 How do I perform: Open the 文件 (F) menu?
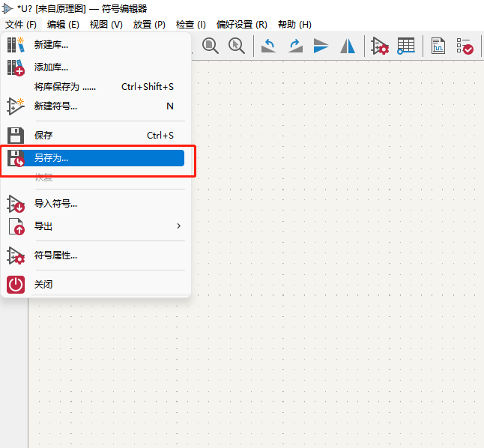(x=21, y=25)
